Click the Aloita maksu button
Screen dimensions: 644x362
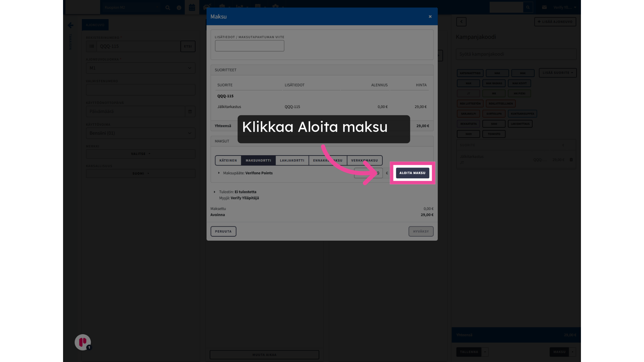412,173
